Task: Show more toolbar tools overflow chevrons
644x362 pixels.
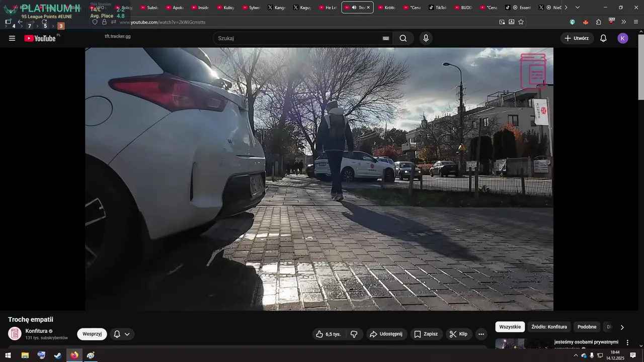Action: (624, 22)
